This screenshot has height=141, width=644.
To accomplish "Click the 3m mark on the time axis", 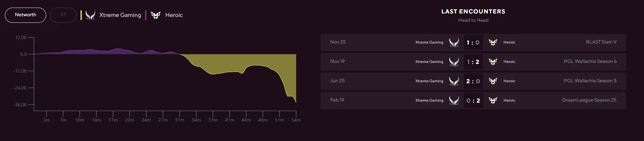I will point(46,120).
